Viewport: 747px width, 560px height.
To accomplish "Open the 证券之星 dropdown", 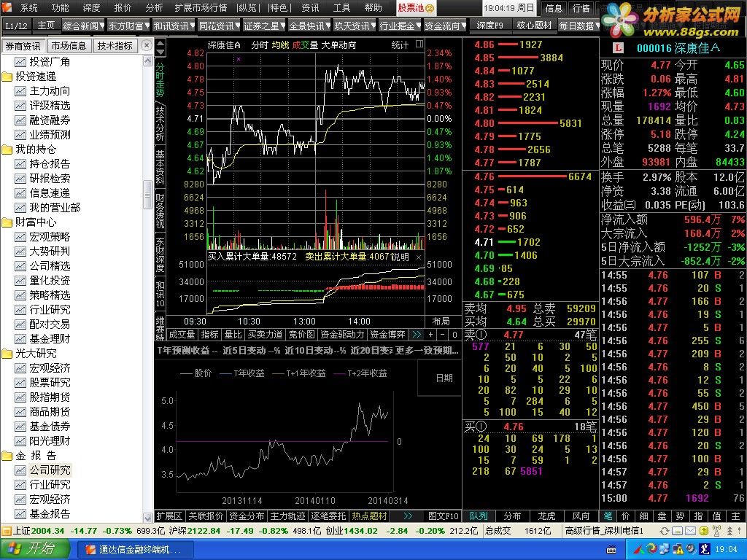I will 264,26.
